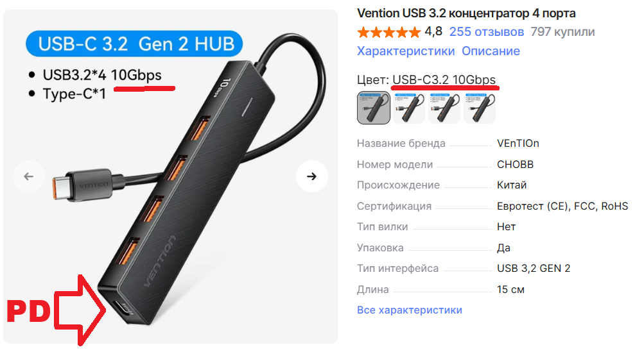This screenshot has height=352, width=644.
Task: Click the 797 купили purchases text
Action: [x=562, y=31]
